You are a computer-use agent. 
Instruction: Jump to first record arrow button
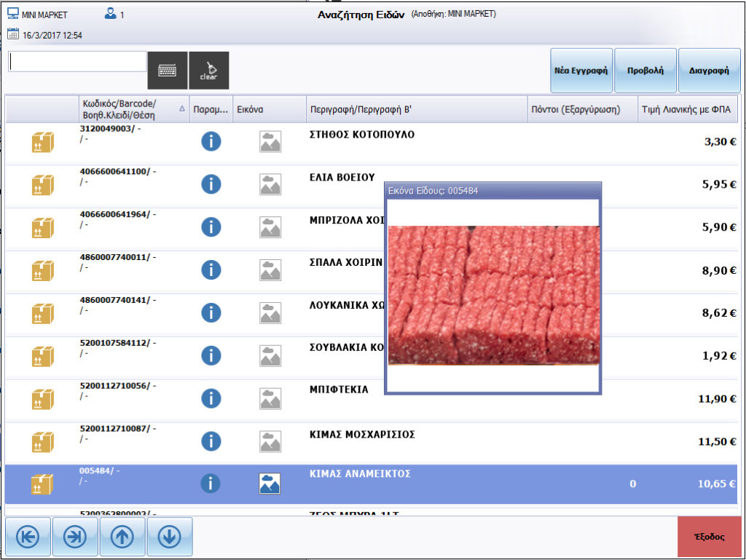(x=28, y=537)
